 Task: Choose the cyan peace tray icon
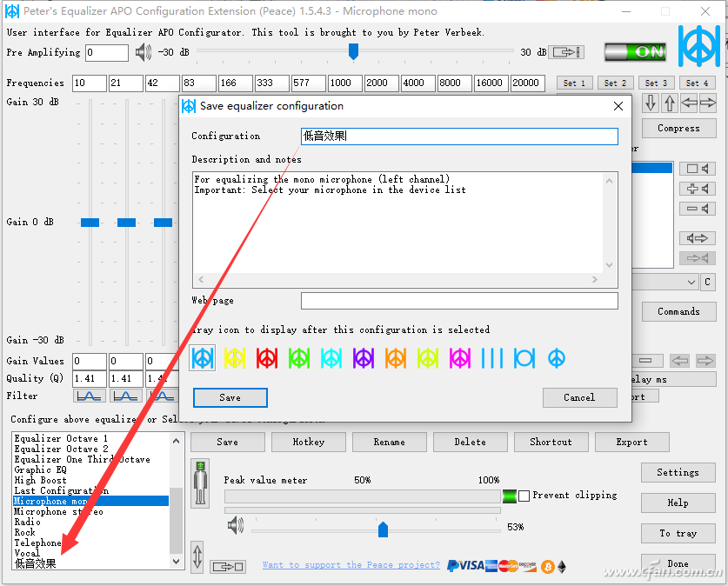(331, 358)
